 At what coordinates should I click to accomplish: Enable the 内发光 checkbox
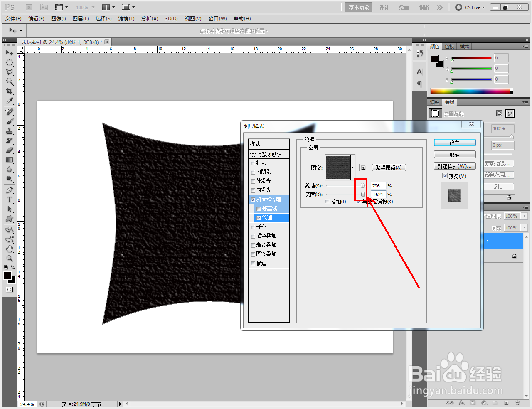pos(253,190)
